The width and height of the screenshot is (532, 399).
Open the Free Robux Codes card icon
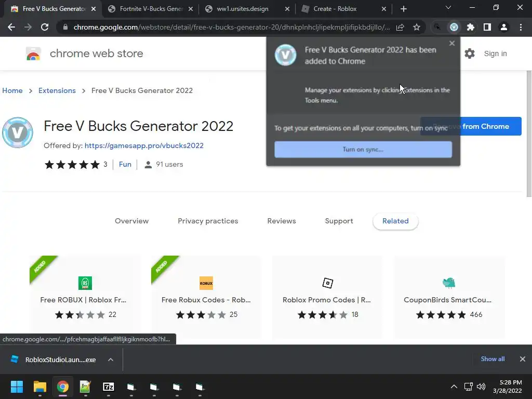pos(206,283)
